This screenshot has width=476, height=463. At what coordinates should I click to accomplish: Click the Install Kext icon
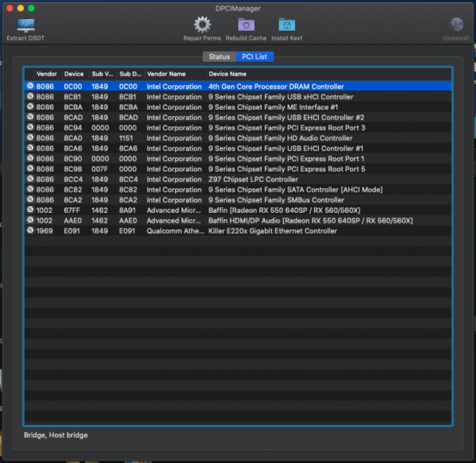286,25
